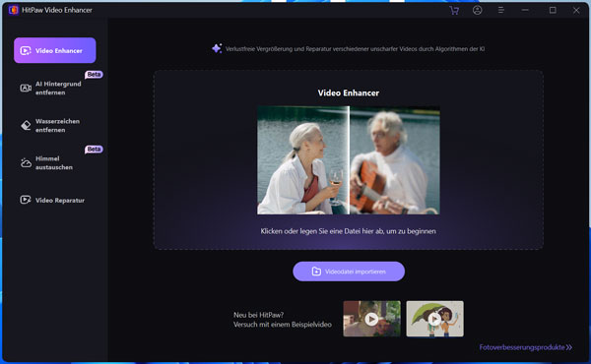Click the Video Reparatur play icon

[26, 200]
